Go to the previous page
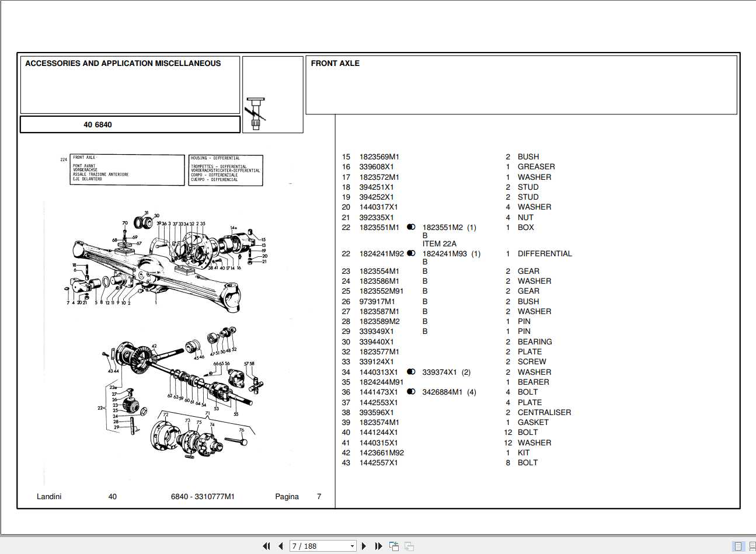 [x=281, y=546]
